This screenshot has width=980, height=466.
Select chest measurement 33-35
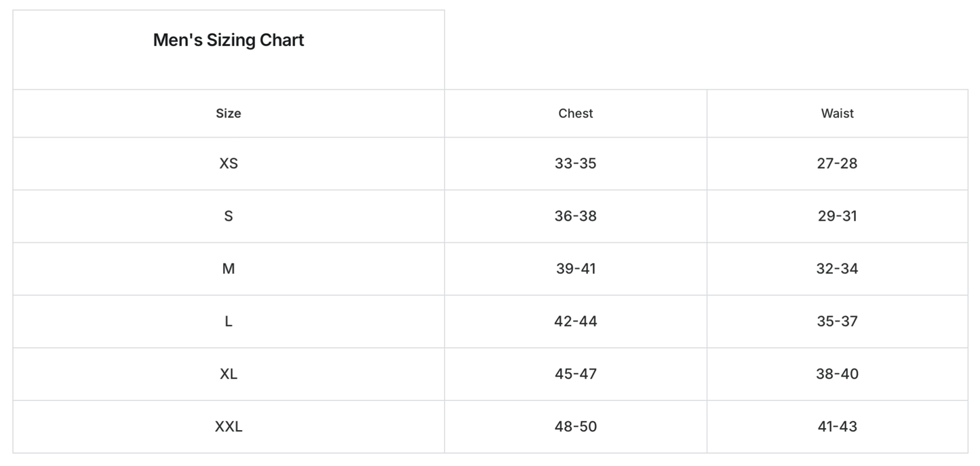[576, 163]
